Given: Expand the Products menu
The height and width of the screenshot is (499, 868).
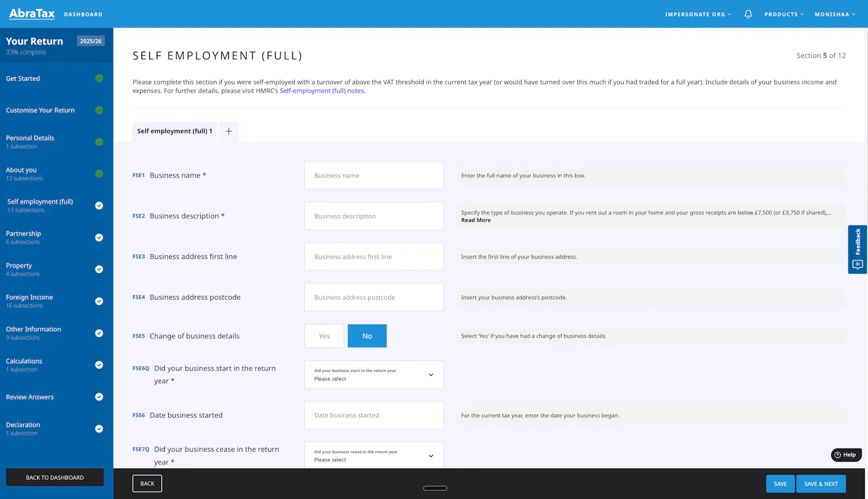Looking at the screenshot, I should pyautogui.click(x=784, y=15).
